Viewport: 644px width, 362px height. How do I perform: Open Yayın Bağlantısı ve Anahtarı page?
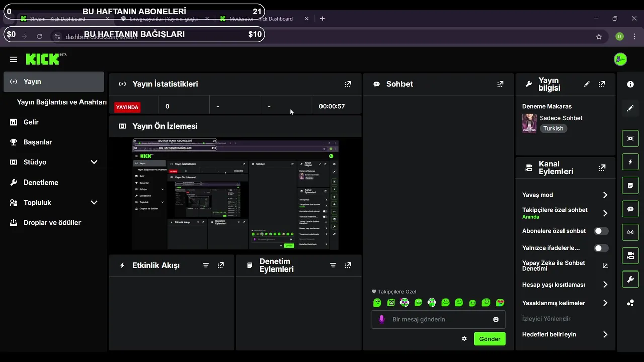61,102
